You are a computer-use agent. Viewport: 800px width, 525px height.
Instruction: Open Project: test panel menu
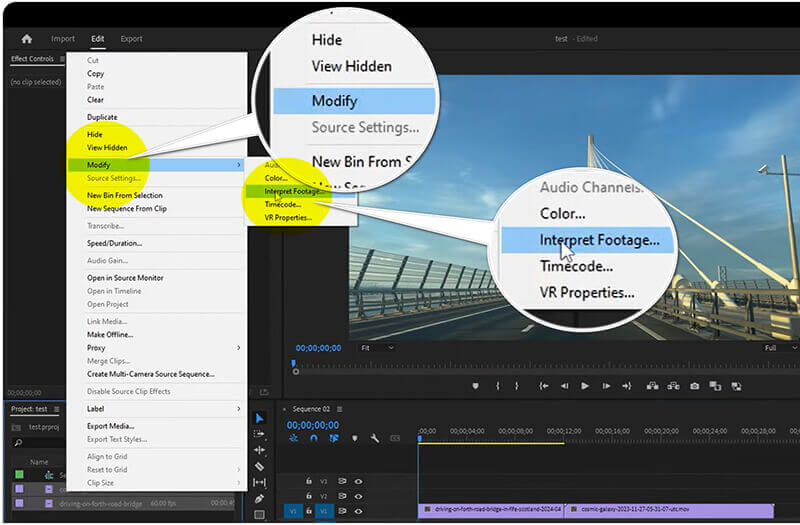click(x=57, y=409)
